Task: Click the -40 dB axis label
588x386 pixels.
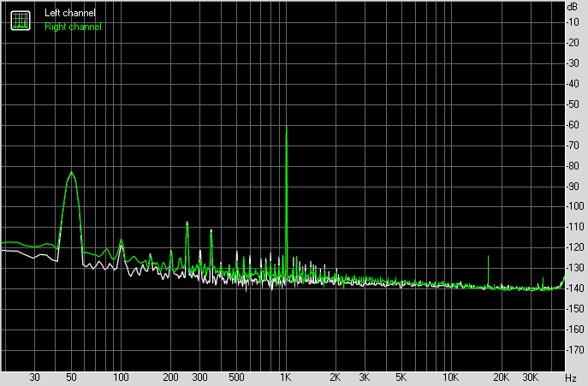Action: (573, 84)
